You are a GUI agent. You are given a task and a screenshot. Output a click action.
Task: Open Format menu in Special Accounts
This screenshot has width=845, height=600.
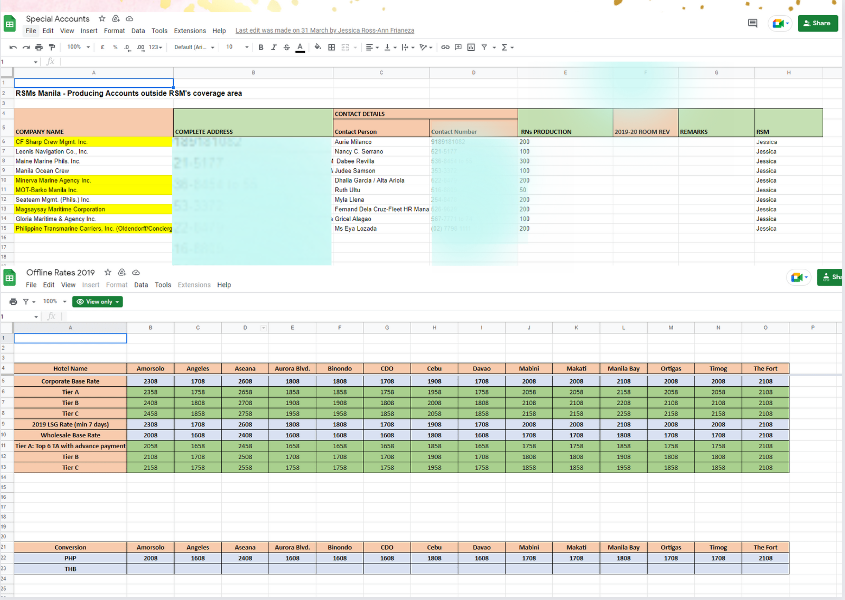(x=114, y=31)
